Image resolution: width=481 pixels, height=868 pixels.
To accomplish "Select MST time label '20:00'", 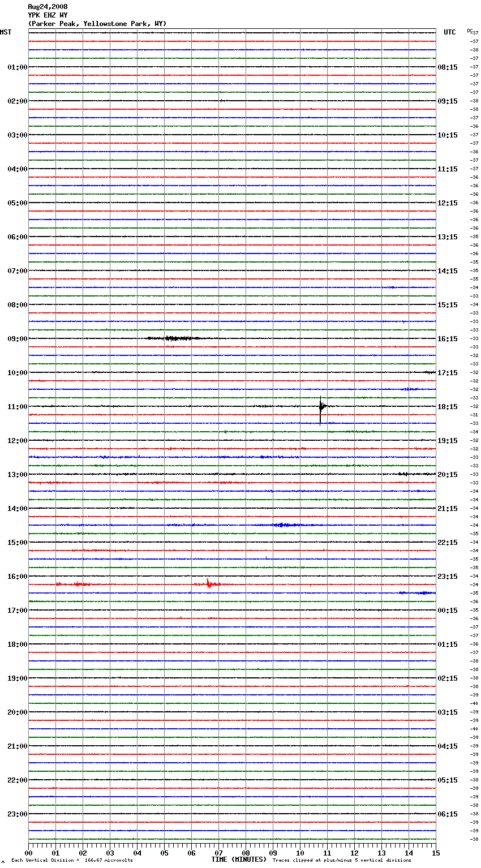I will (x=18, y=712).
